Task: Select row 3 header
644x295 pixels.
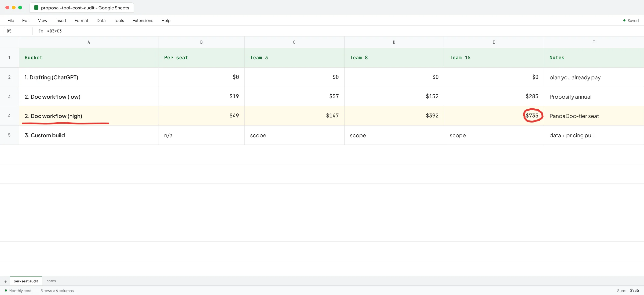Action: (x=9, y=96)
